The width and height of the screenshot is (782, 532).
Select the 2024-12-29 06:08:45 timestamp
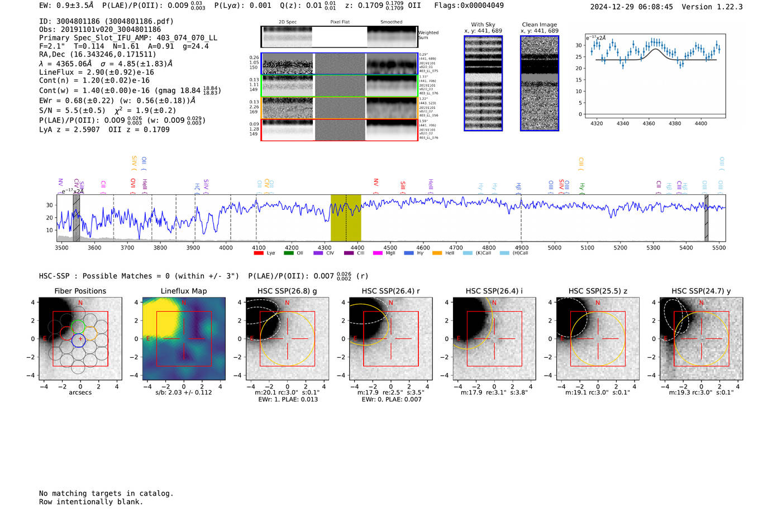pos(631,7)
